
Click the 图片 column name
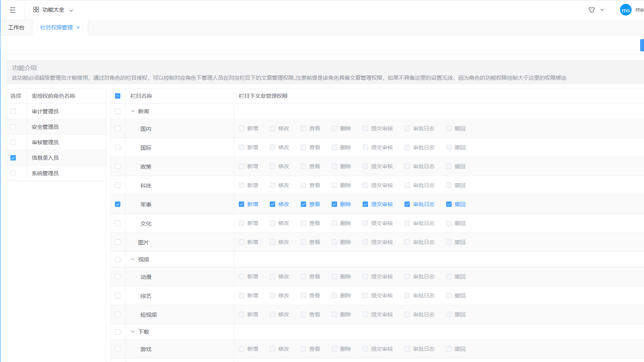pyautogui.click(x=144, y=242)
